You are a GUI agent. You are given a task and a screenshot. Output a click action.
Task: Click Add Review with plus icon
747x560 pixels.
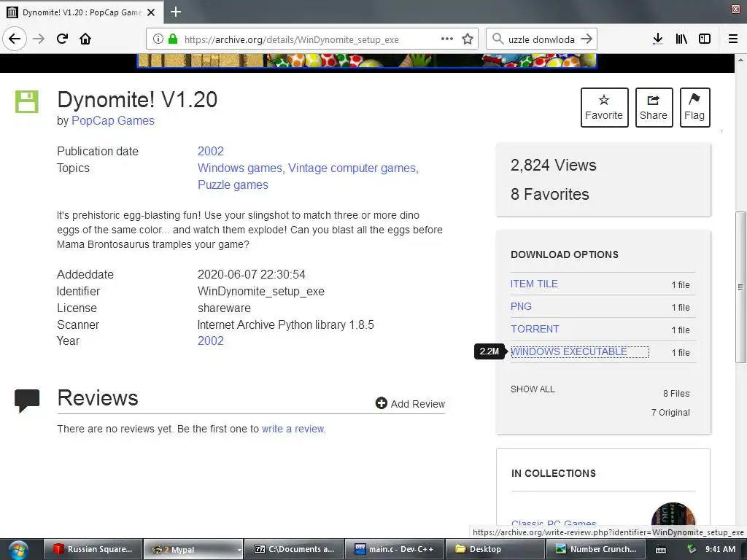410,404
